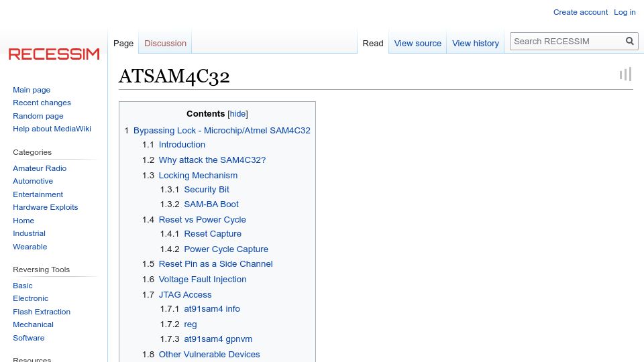Jump to Locking Mechanism section
644x362 pixels.
pos(198,175)
